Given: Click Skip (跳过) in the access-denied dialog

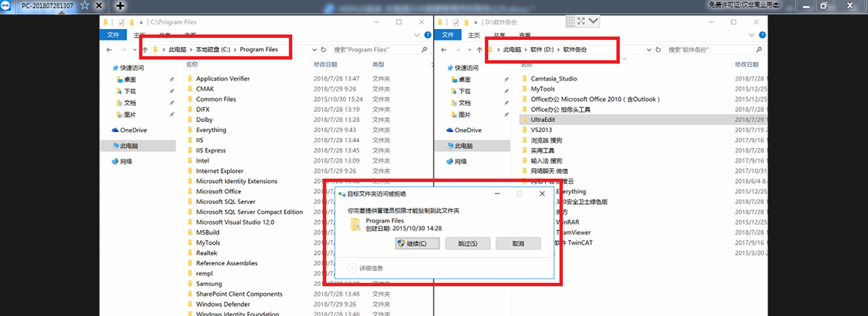Looking at the screenshot, I should pos(467,243).
